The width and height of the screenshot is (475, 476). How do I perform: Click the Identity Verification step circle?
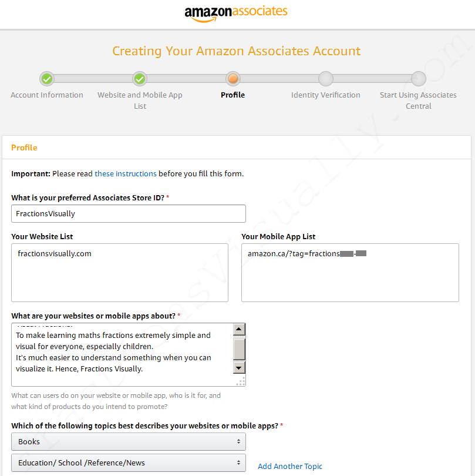(x=326, y=79)
